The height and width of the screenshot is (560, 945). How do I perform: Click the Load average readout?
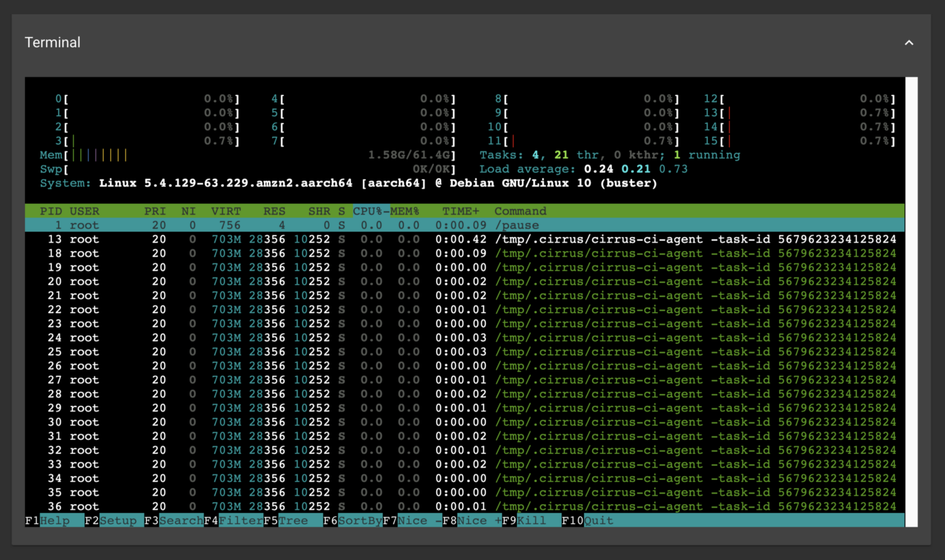[x=584, y=169]
